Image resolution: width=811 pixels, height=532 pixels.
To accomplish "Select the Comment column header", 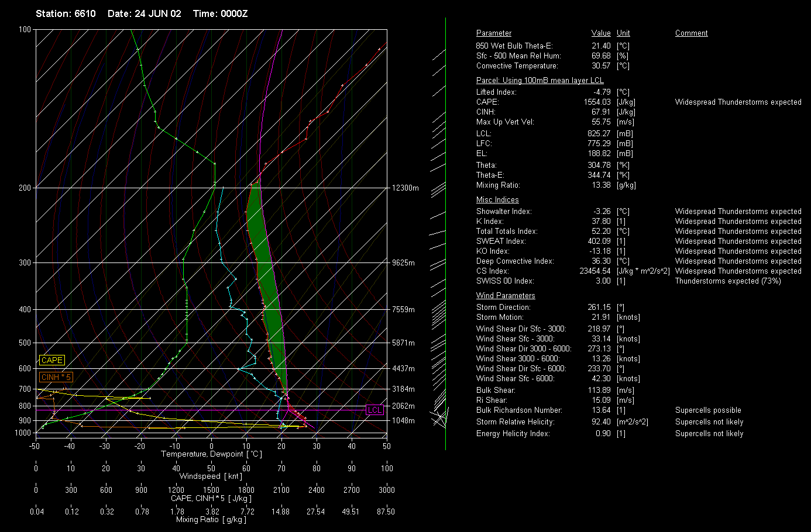I will coord(691,33).
